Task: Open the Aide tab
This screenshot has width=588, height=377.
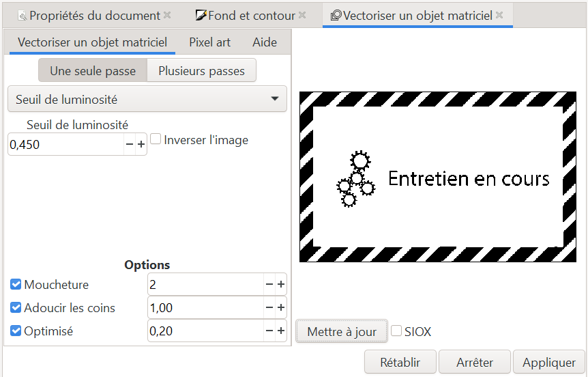Action: pyautogui.click(x=265, y=42)
